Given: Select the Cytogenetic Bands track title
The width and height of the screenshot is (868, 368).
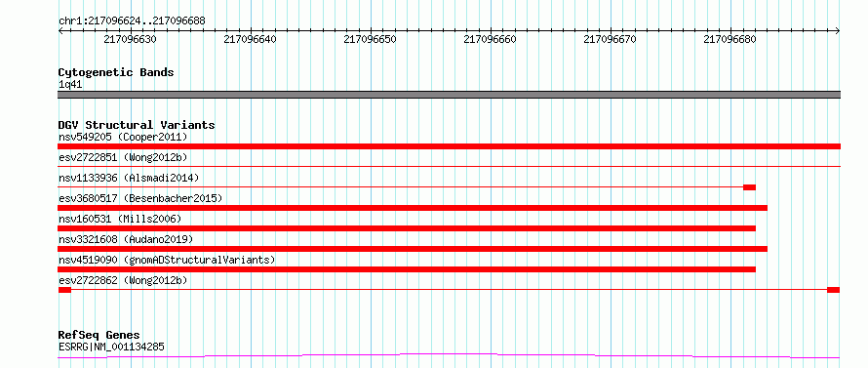Looking at the screenshot, I should pyautogui.click(x=116, y=72).
